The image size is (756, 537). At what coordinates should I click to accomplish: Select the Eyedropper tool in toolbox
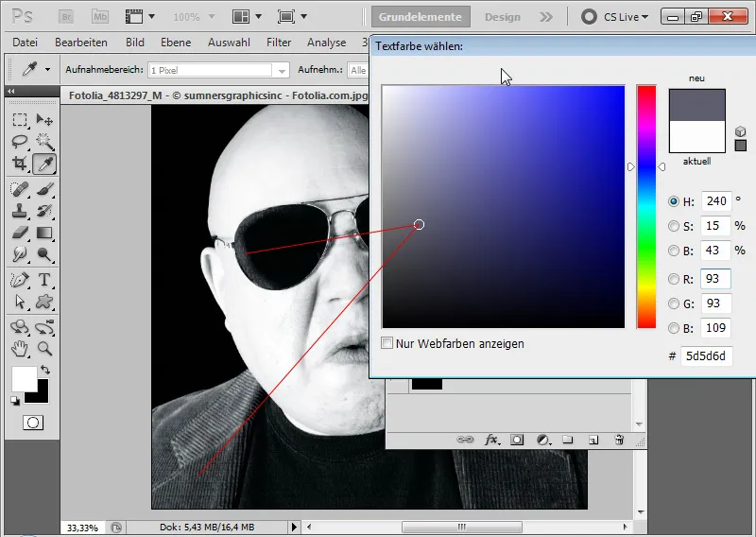[44, 165]
